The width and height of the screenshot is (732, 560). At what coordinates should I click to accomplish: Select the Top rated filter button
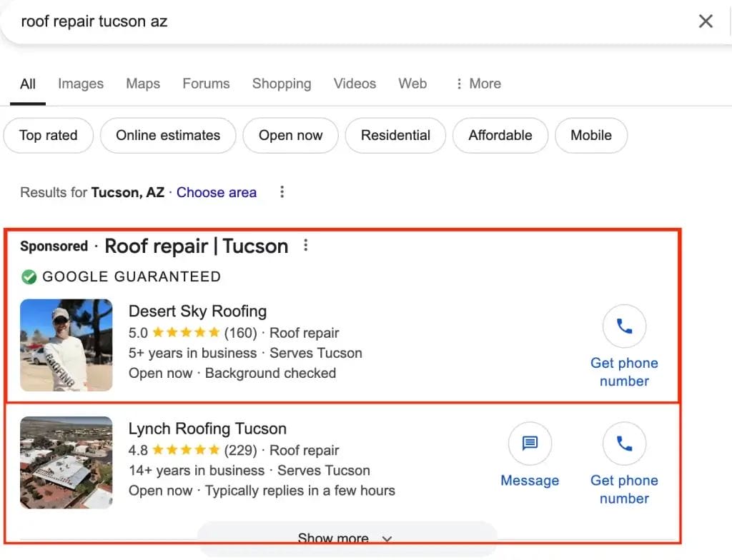tap(48, 135)
